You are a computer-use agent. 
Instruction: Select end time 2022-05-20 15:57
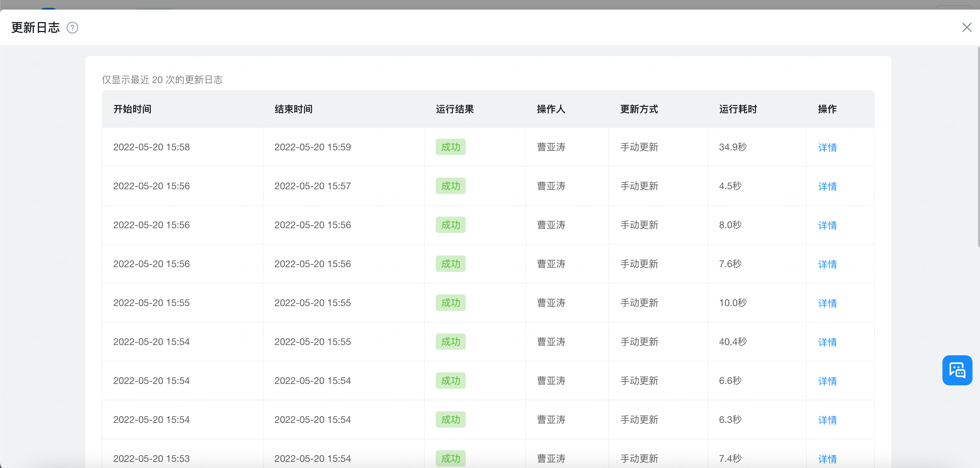312,186
